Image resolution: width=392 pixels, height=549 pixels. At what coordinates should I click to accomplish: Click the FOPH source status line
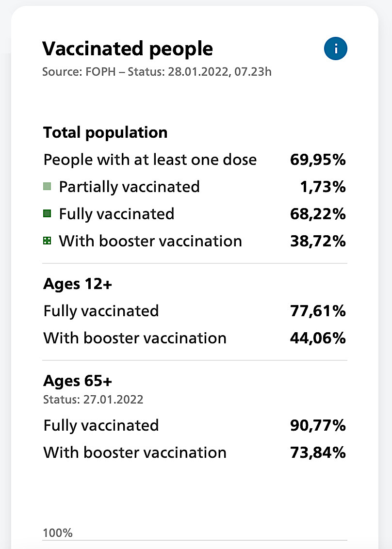(157, 72)
